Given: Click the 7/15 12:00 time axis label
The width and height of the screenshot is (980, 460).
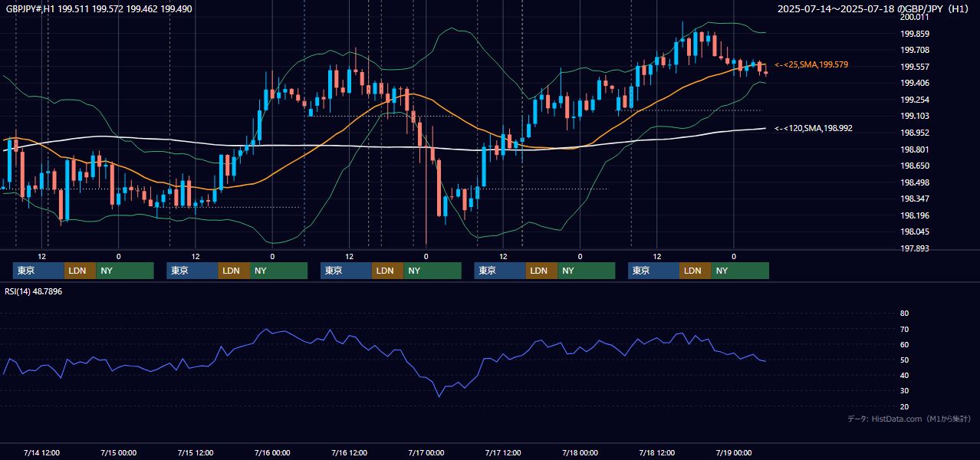Looking at the screenshot, I should pos(196,452).
